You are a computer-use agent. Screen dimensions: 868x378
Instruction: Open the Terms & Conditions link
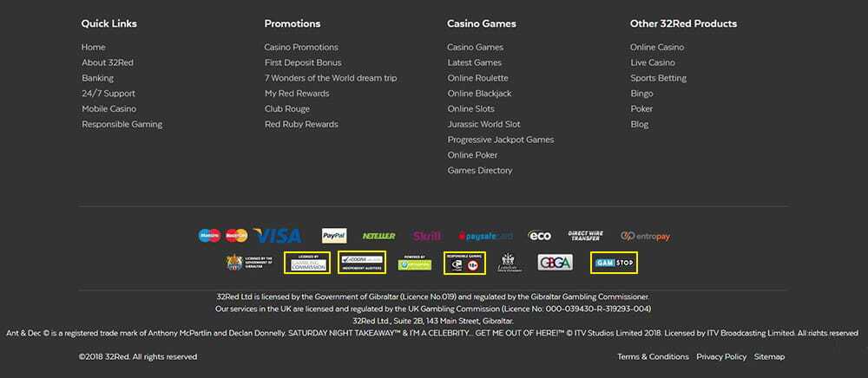(653, 356)
